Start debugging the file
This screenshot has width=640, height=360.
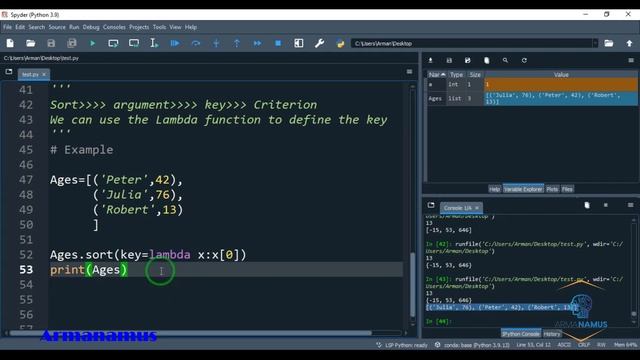(x=175, y=43)
